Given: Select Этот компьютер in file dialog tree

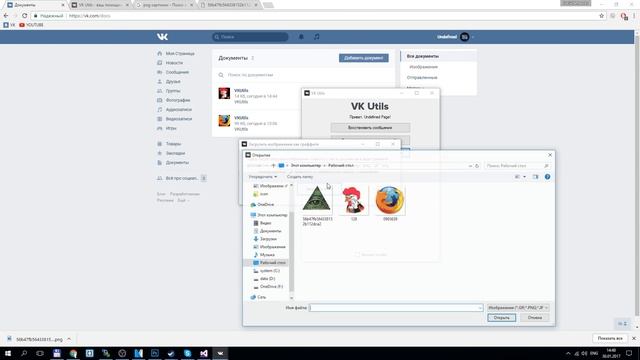Looking at the screenshot, I should point(269,215).
